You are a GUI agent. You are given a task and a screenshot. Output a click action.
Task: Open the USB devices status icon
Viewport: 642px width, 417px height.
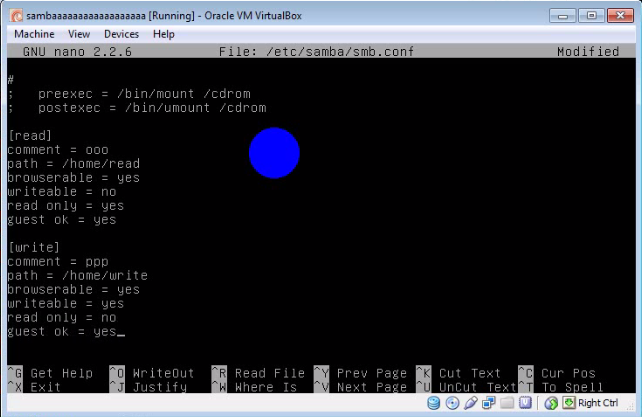471,403
